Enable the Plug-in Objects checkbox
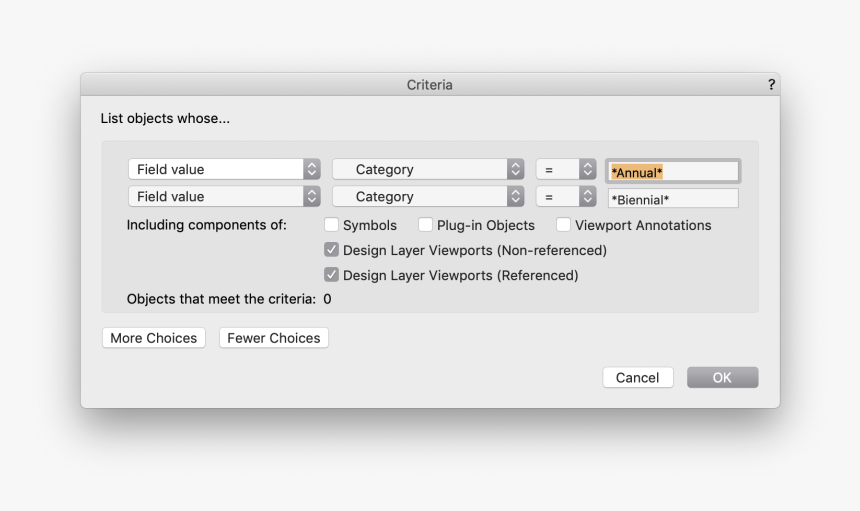 426,225
